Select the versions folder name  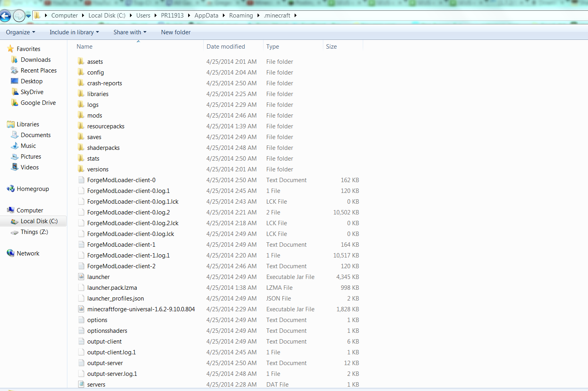[98, 169]
